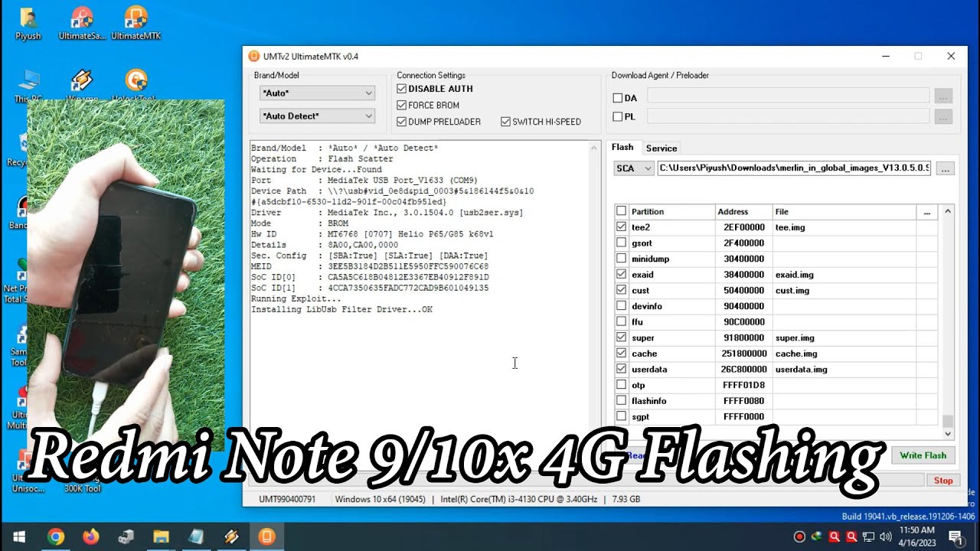Image resolution: width=980 pixels, height=551 pixels.
Task: Click the 'Installing LibUsb Filter Driver...OK' log line
Action: click(x=341, y=309)
